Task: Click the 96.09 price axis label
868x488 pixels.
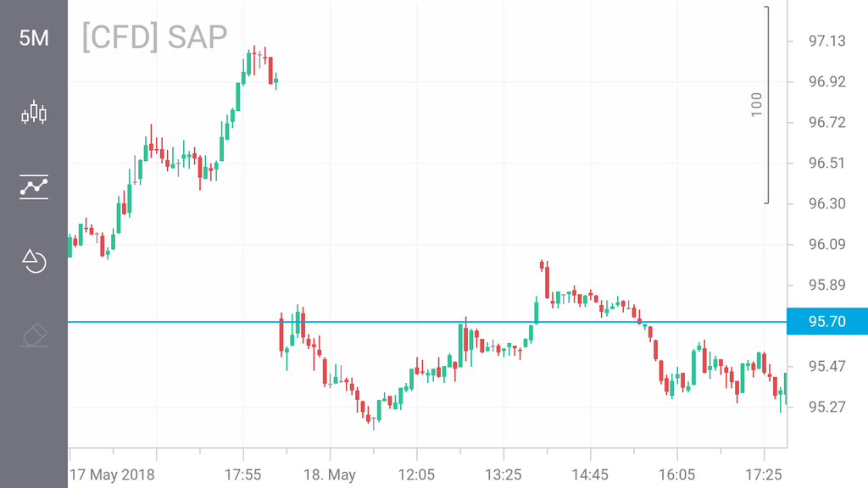Action: (827, 244)
